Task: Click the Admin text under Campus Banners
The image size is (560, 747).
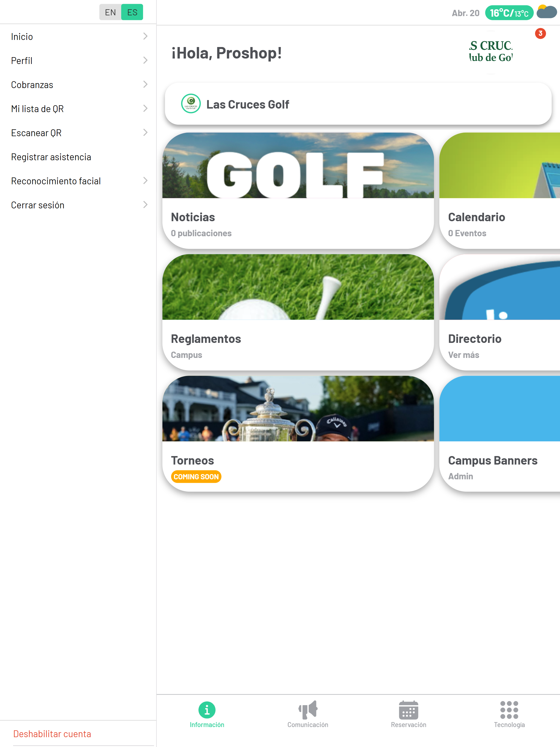Action: (460, 476)
